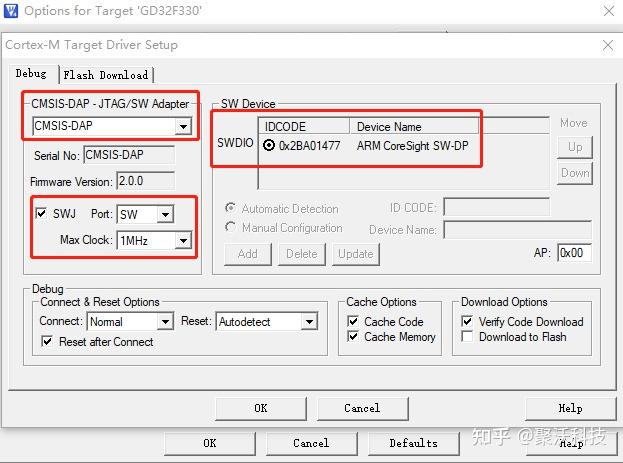The image size is (623, 463).
Task: Expand the CMSIS-DAP adapter dropdown
Action: tap(183, 126)
